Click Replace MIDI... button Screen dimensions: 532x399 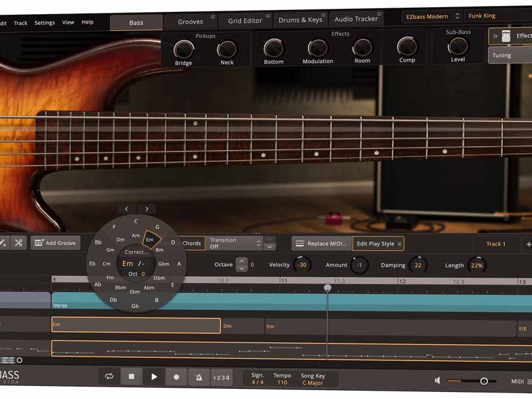tap(322, 244)
